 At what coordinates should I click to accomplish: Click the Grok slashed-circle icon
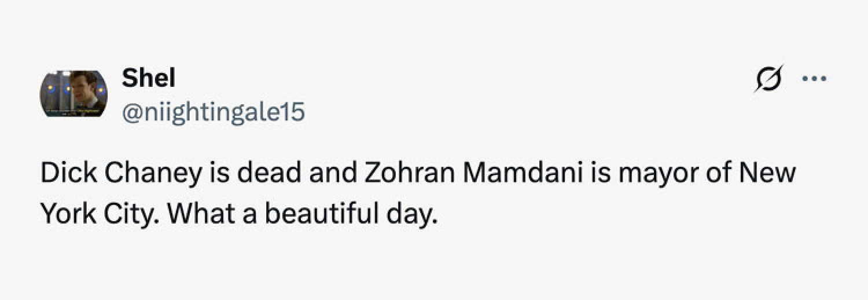click(768, 78)
